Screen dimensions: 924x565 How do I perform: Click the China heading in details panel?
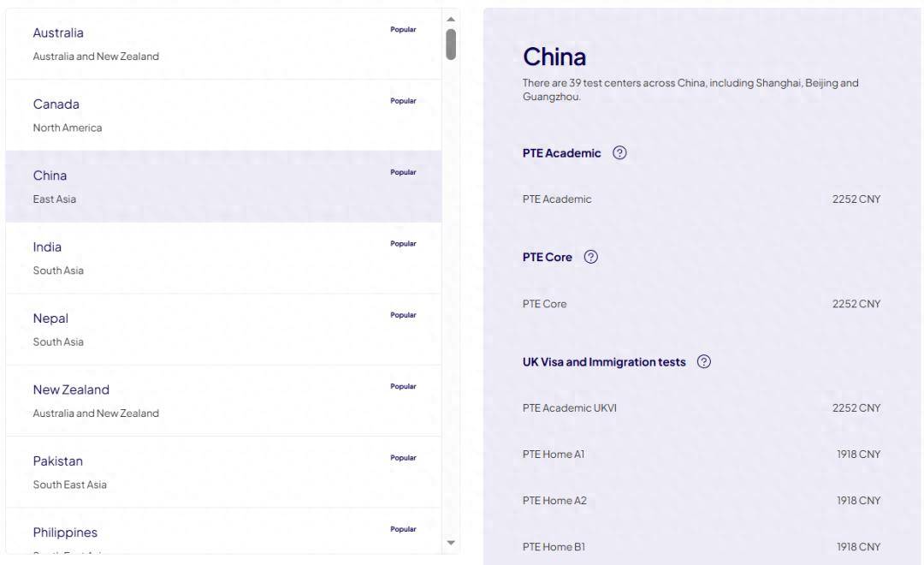[x=554, y=57]
